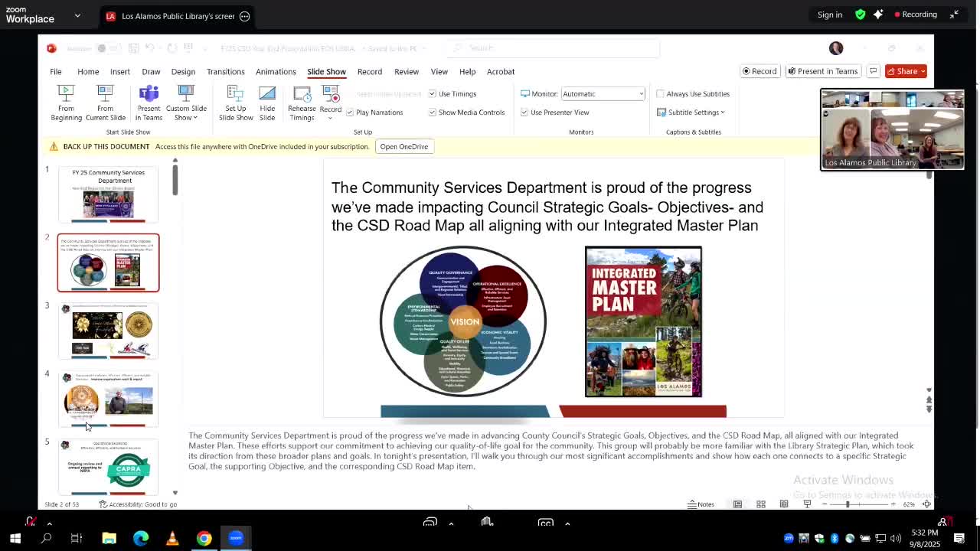Image resolution: width=980 pixels, height=551 pixels.
Task: Expand the Monitor Automatic dropdown
Action: point(641,94)
